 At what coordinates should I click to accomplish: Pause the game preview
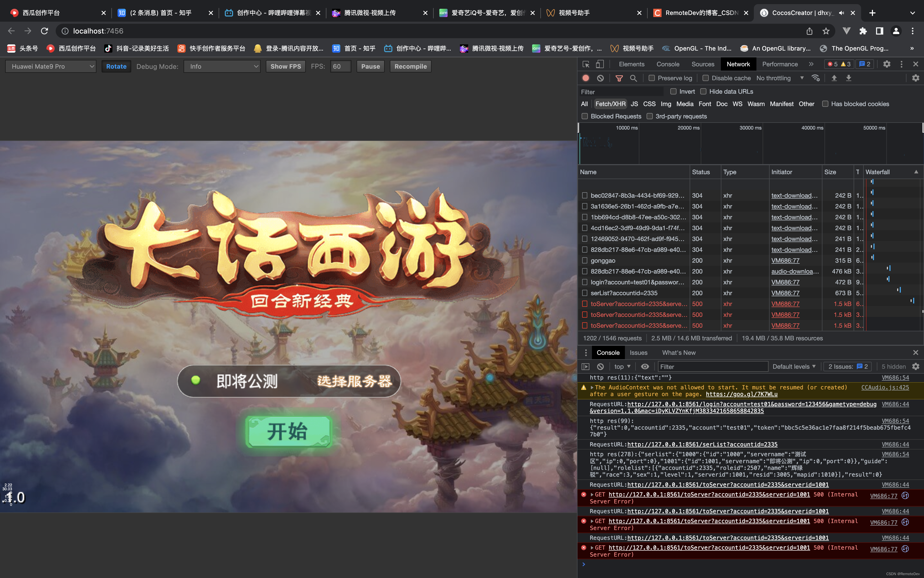[x=370, y=67]
